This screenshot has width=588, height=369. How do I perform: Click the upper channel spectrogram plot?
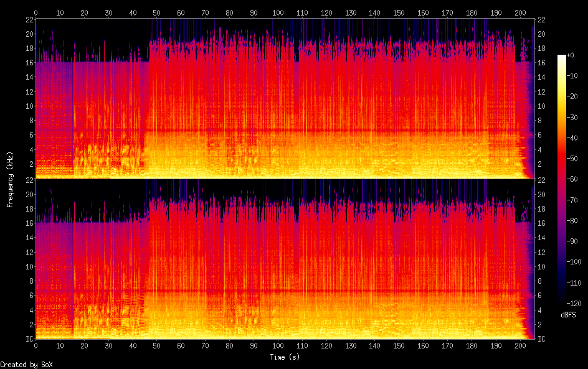coord(285,99)
